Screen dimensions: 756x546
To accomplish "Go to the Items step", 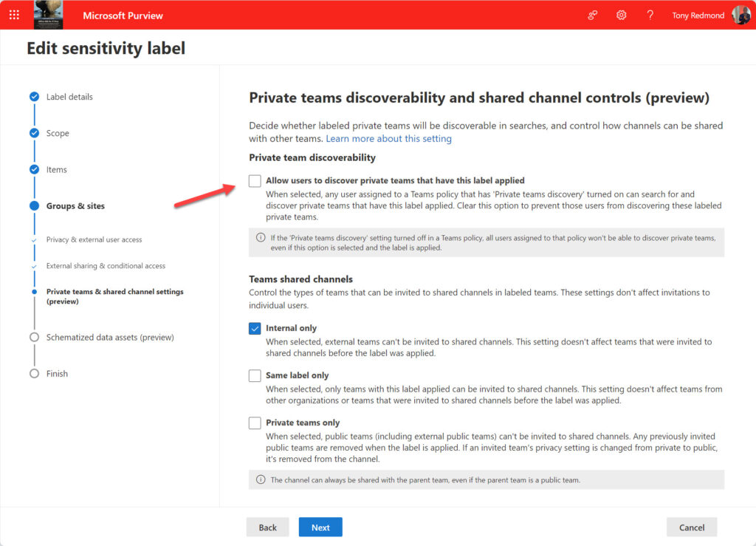I will point(56,170).
